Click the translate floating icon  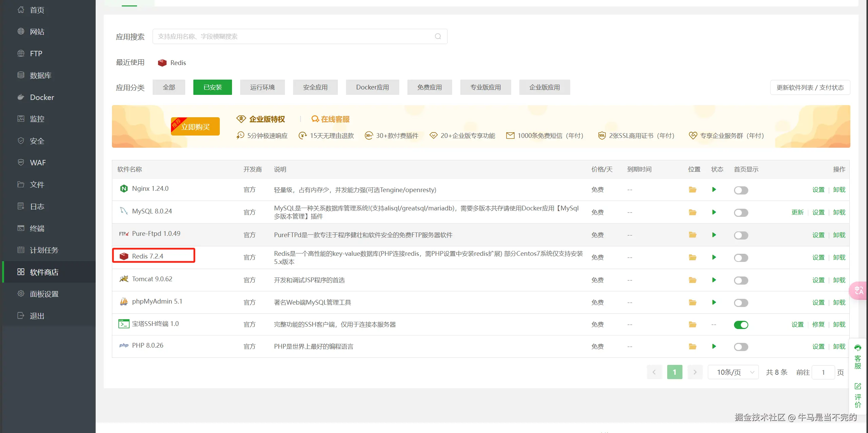click(x=859, y=290)
